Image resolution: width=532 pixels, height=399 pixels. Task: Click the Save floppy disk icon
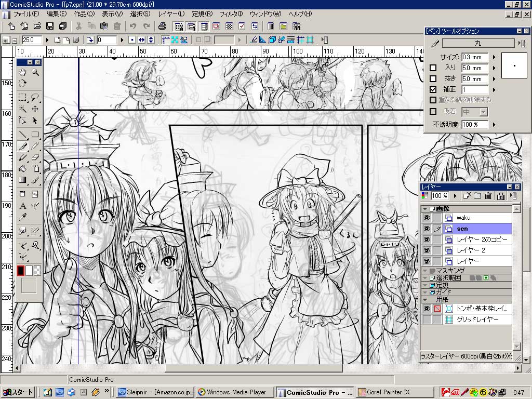(x=50, y=26)
